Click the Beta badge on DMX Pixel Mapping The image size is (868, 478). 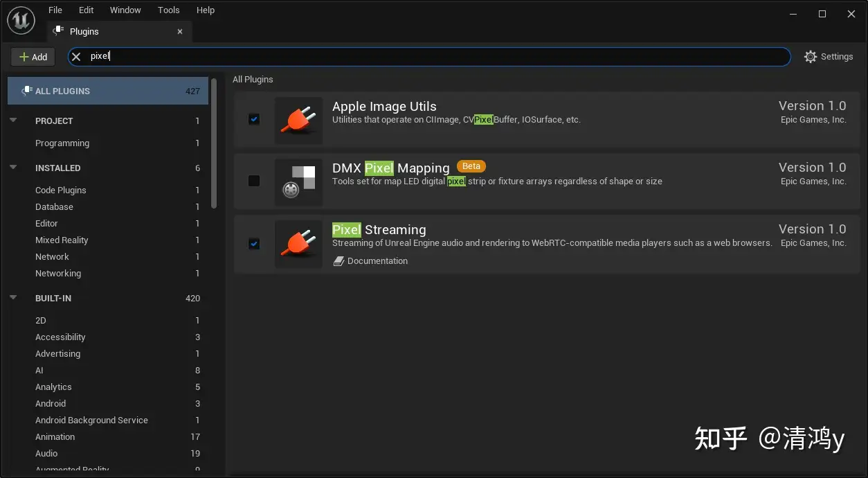pos(471,166)
